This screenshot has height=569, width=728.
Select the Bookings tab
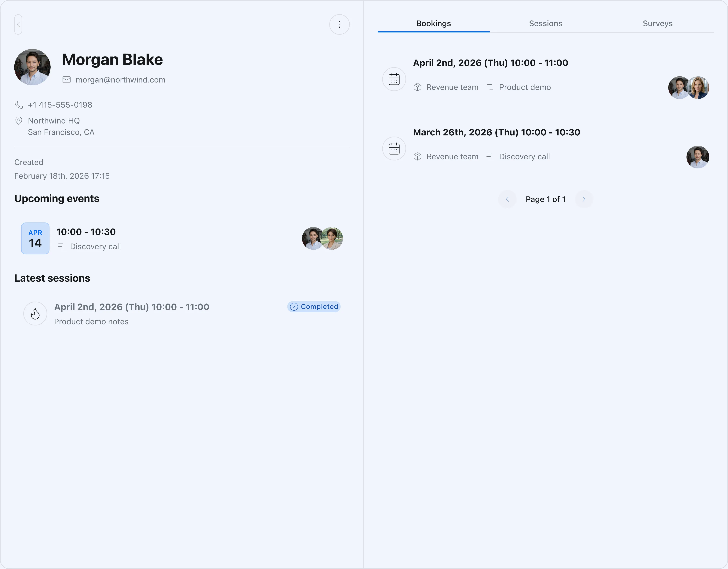click(433, 23)
